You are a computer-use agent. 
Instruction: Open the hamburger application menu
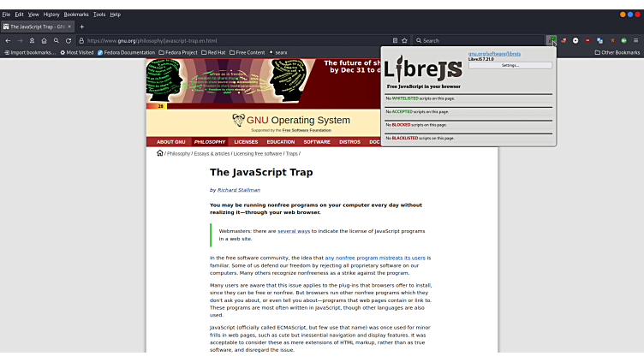pos(635,40)
